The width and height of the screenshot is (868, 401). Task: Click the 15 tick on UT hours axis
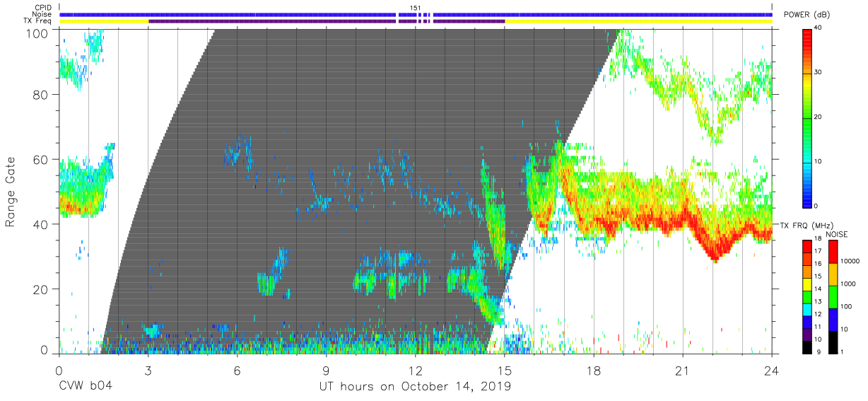tap(505, 370)
